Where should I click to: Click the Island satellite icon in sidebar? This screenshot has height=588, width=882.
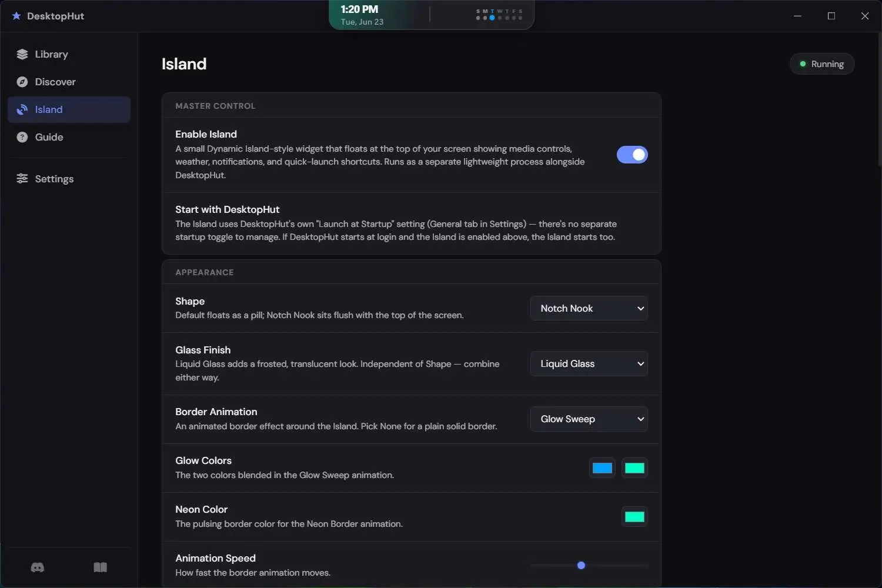pos(22,109)
